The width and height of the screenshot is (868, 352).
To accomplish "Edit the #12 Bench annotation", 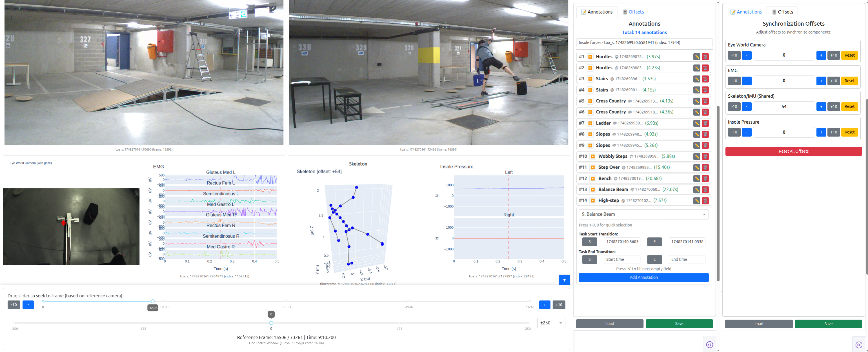I will [x=696, y=179].
